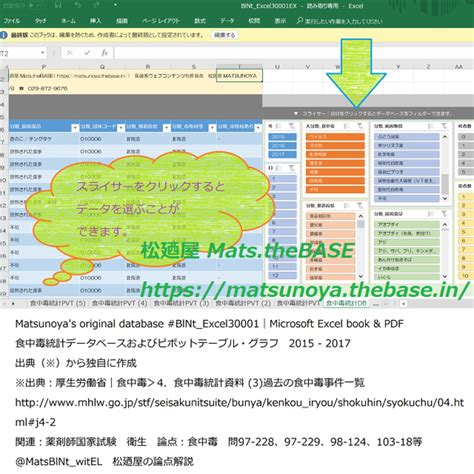The height and width of the screenshot is (474, 474).
Task: Select いくら in the green slicer
Action: tap(407, 277)
